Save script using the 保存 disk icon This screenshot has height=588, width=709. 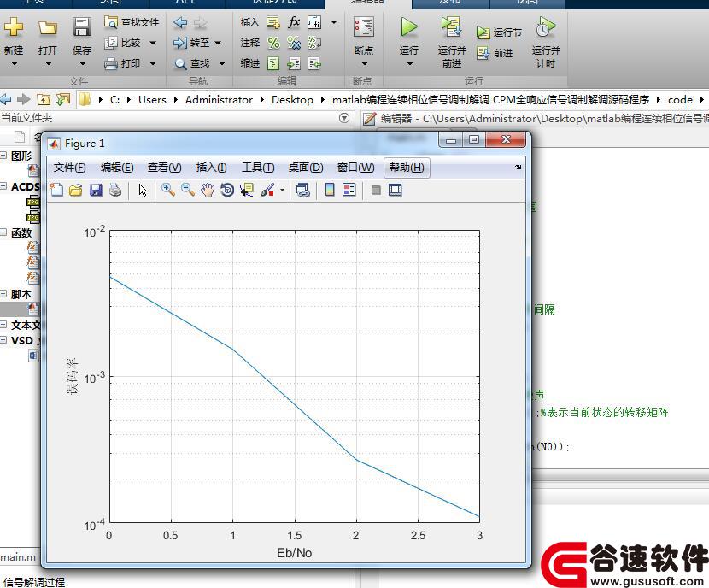[x=82, y=27]
